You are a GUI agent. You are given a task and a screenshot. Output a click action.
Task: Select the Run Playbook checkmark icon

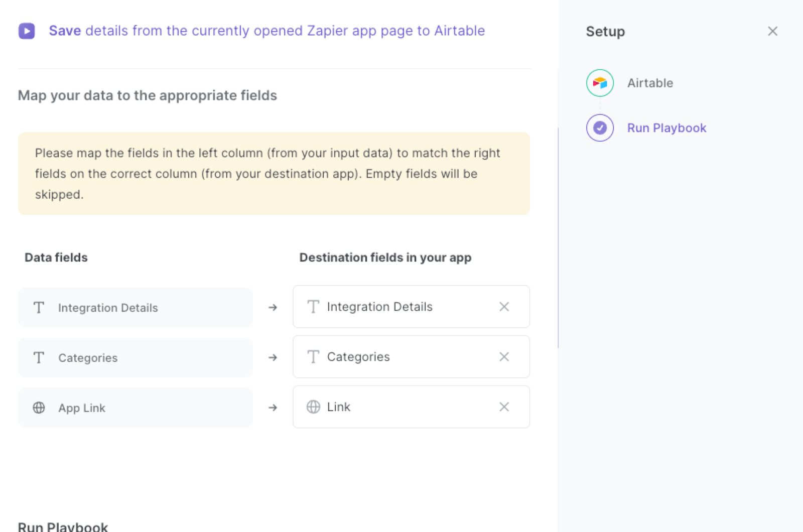[600, 128]
